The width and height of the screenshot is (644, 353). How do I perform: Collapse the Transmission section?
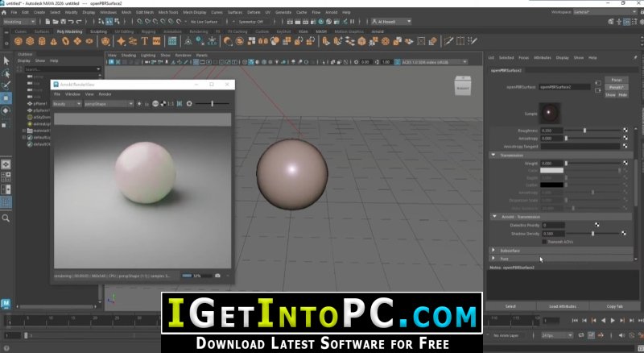(x=493, y=155)
